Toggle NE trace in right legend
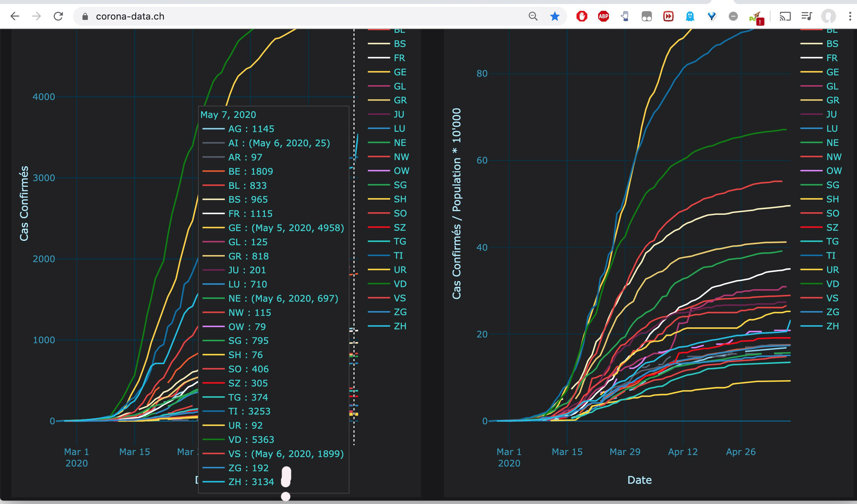This screenshot has height=504, width=857. (x=832, y=143)
